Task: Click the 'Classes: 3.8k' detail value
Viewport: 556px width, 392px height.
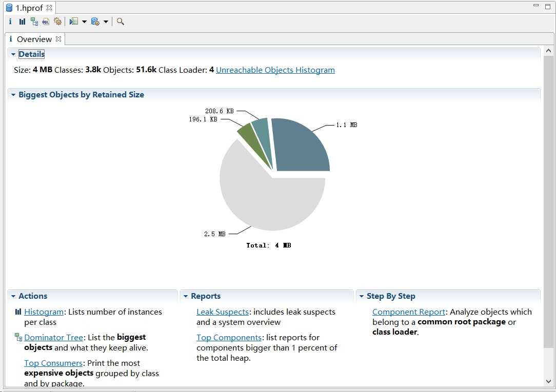Action: [77, 70]
